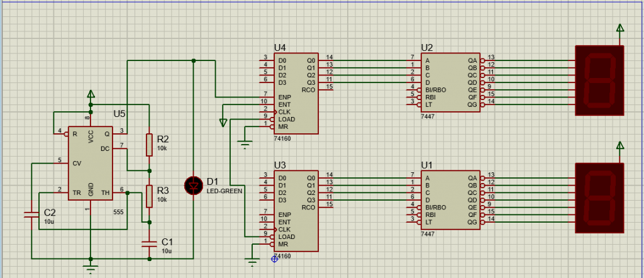
Task: Click the power terminal above U1's display
Action: click(620, 145)
